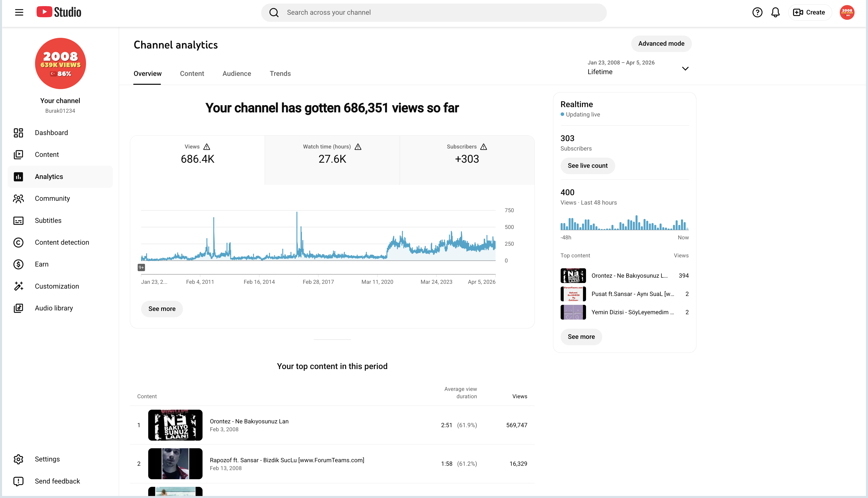
Task: Open Earn from the sidebar
Action: coord(60,264)
